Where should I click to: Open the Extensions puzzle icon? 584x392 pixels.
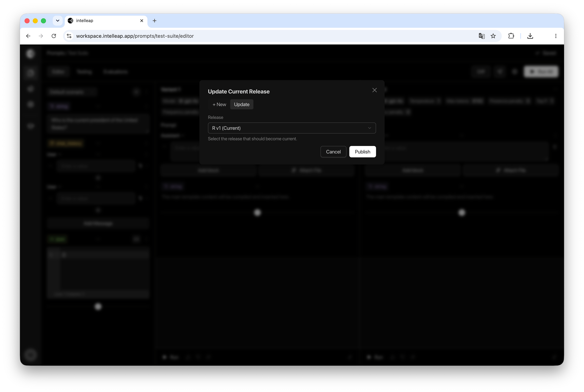(x=511, y=36)
